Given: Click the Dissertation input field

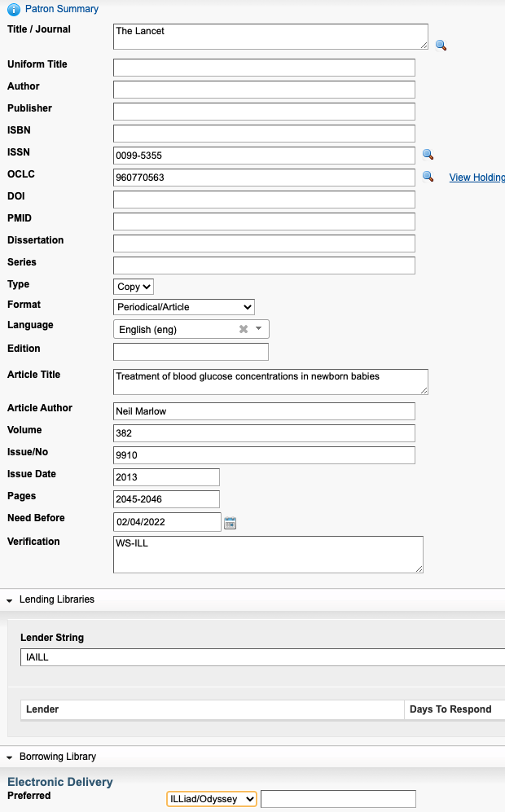Looking at the screenshot, I should point(264,244).
